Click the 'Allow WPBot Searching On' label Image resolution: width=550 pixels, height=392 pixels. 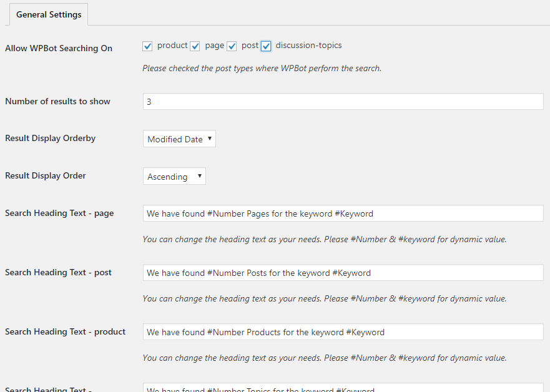[59, 48]
